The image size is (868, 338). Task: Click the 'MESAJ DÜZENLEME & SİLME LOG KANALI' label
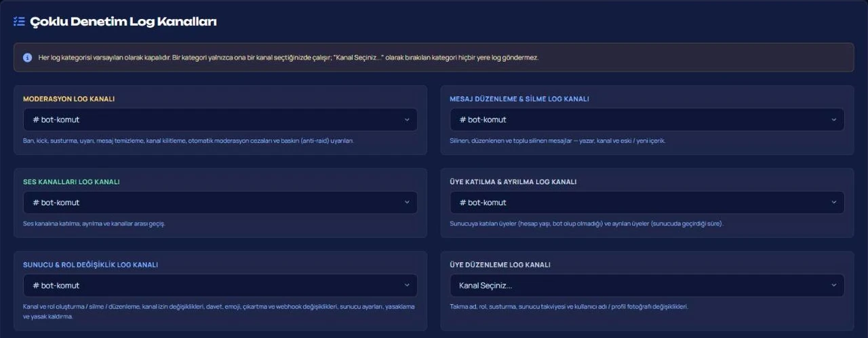519,99
